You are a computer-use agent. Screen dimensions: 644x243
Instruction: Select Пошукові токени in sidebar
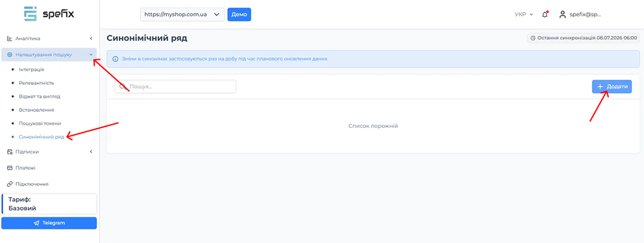[x=39, y=123]
